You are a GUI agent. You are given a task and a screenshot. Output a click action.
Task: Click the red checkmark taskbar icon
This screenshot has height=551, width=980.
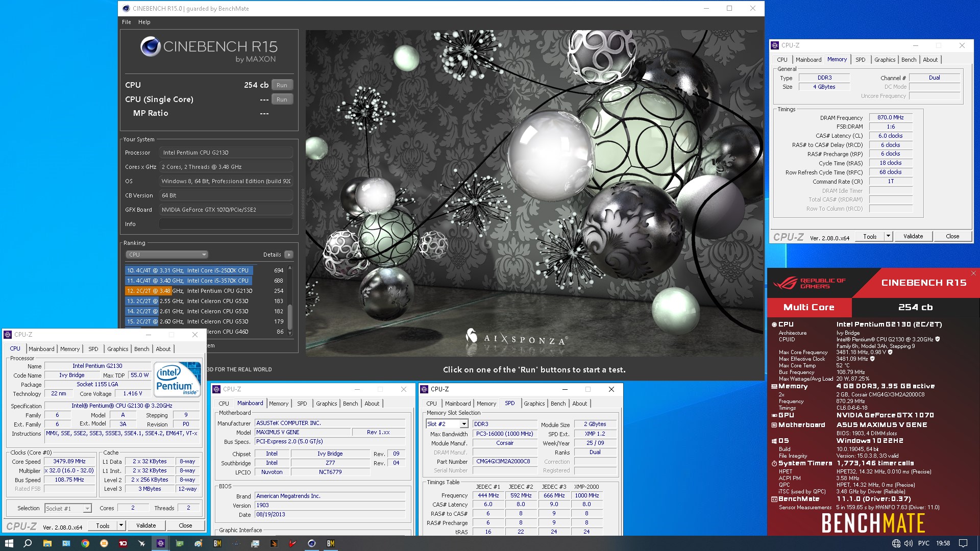pos(293,543)
